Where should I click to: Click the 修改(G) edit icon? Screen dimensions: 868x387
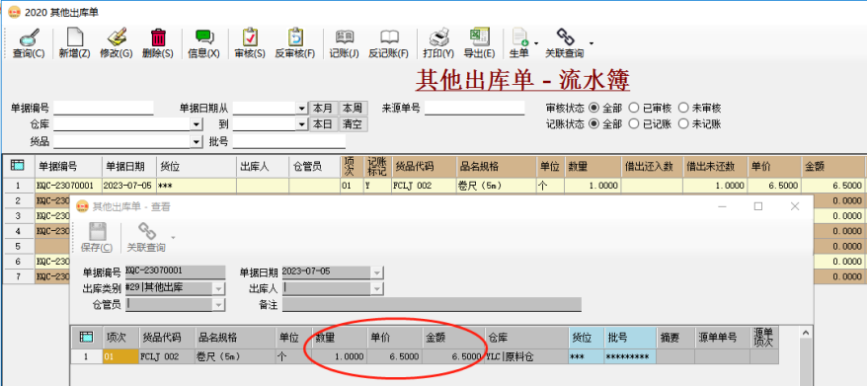116,43
